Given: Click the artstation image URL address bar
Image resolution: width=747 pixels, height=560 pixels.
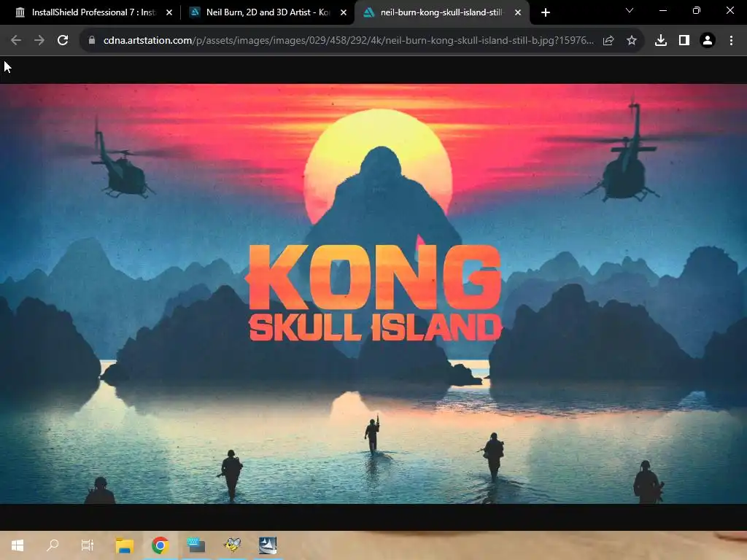Looking at the screenshot, I should click(x=348, y=41).
